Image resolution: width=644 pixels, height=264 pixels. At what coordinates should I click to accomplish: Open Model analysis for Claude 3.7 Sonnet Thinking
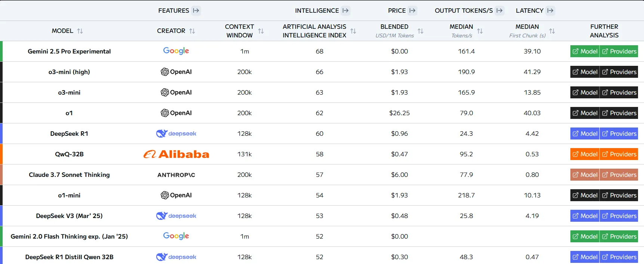[585, 175]
